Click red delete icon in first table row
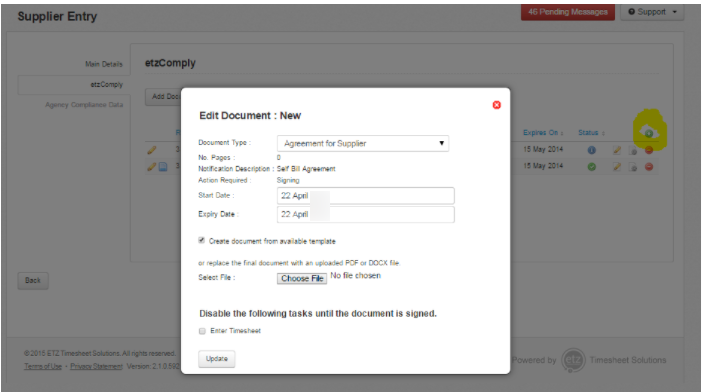 coord(649,150)
